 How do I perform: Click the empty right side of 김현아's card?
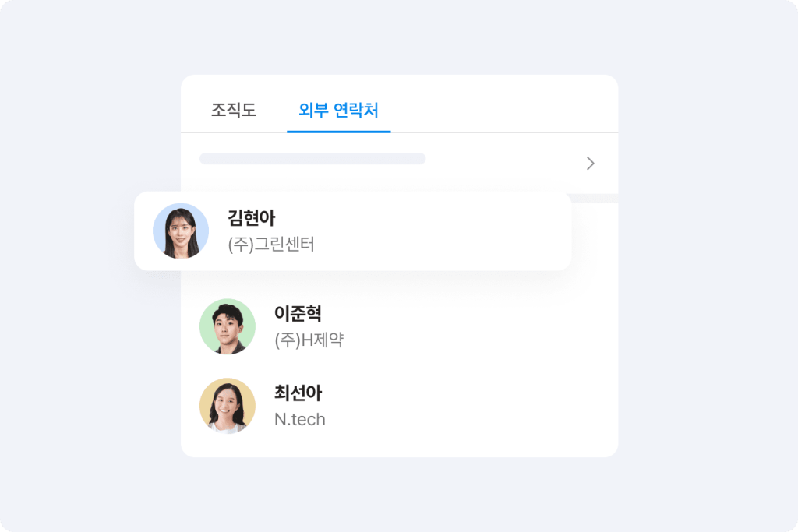(x=468, y=231)
